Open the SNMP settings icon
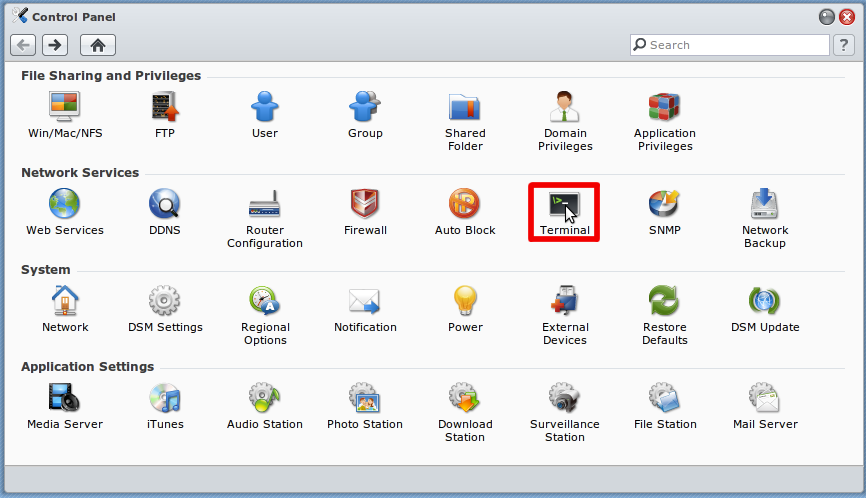 click(x=665, y=205)
